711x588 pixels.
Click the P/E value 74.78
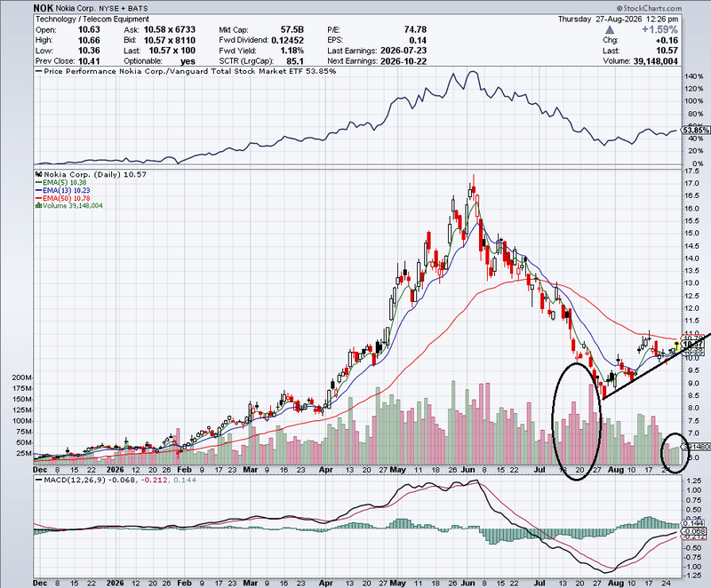coord(415,29)
